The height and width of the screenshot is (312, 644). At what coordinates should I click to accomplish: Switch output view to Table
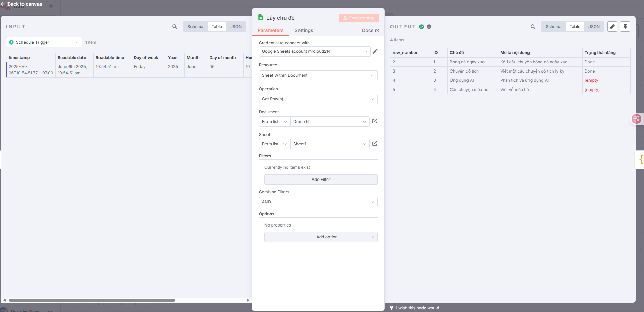(x=575, y=27)
